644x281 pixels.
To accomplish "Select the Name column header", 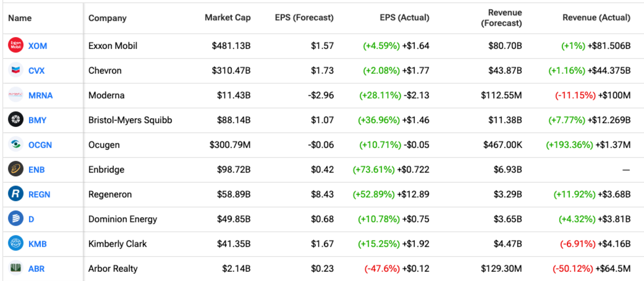I will coord(20,18).
